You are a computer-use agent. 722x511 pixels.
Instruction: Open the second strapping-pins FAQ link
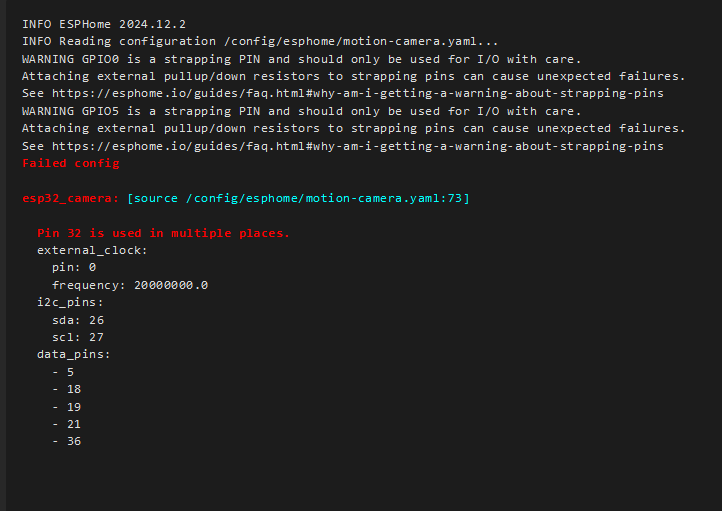click(358, 146)
